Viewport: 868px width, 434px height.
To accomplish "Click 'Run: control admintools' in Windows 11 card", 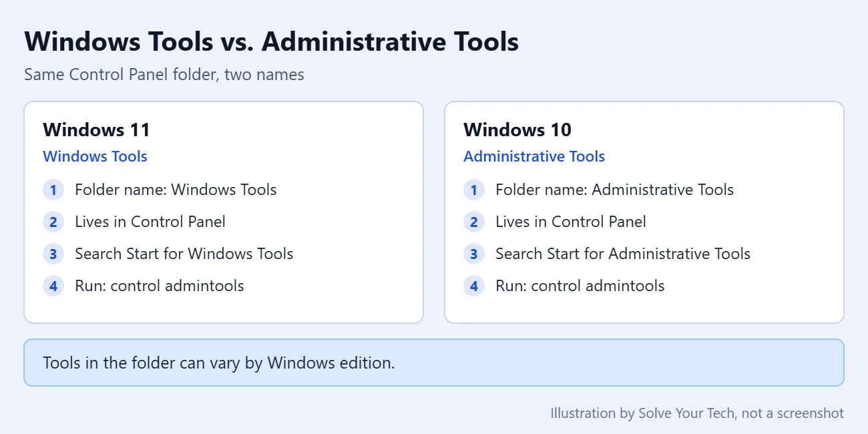I will [144, 286].
